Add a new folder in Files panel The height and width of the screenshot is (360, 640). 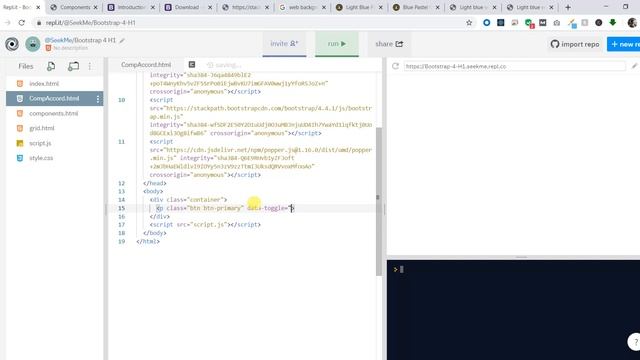[x=73, y=66]
